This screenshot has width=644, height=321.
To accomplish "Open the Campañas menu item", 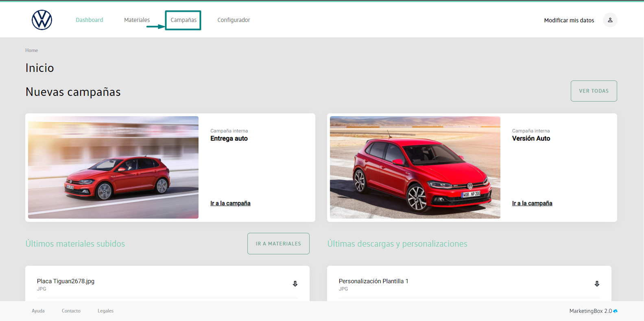I will [183, 20].
